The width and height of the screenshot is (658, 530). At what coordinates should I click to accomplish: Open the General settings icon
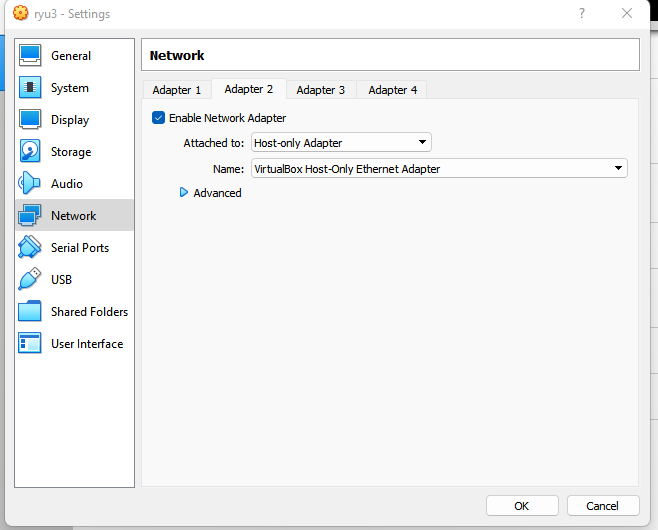[30, 56]
